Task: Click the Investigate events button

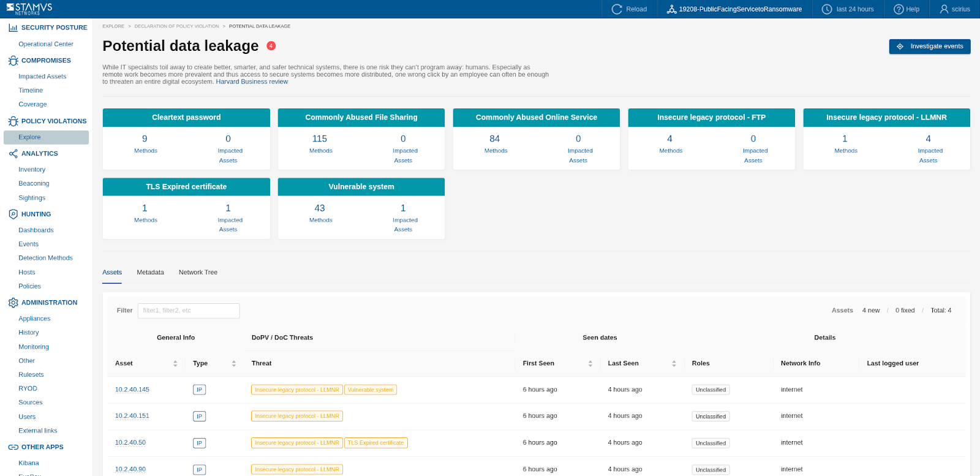Action: 929,47
